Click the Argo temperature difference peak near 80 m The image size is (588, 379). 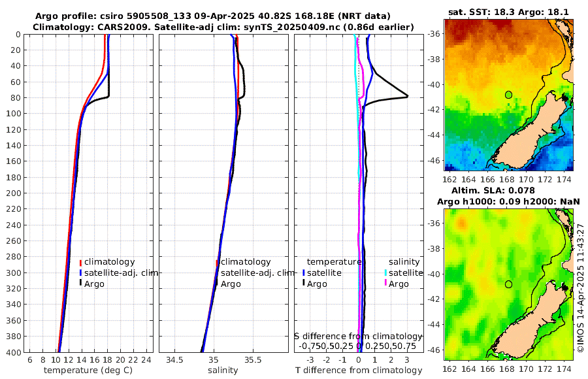coord(407,96)
